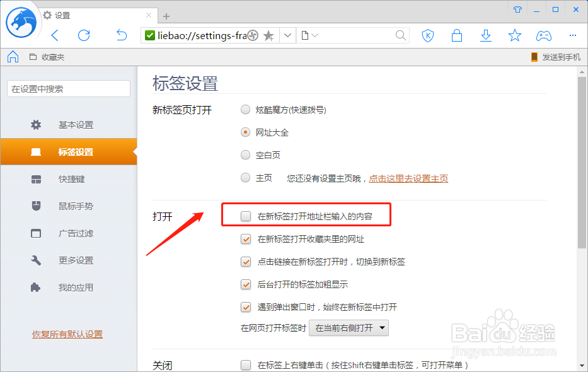Screen dimensions: 588x372
Task: Open 基本设置 in sidebar
Action: click(69, 125)
